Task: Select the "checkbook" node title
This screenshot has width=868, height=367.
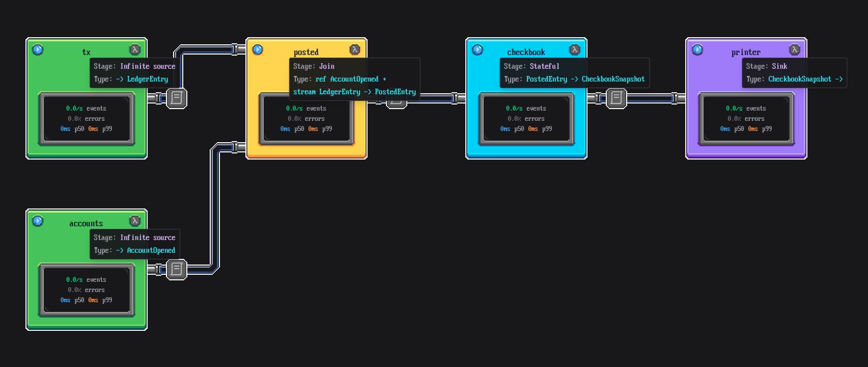Action: click(526, 52)
